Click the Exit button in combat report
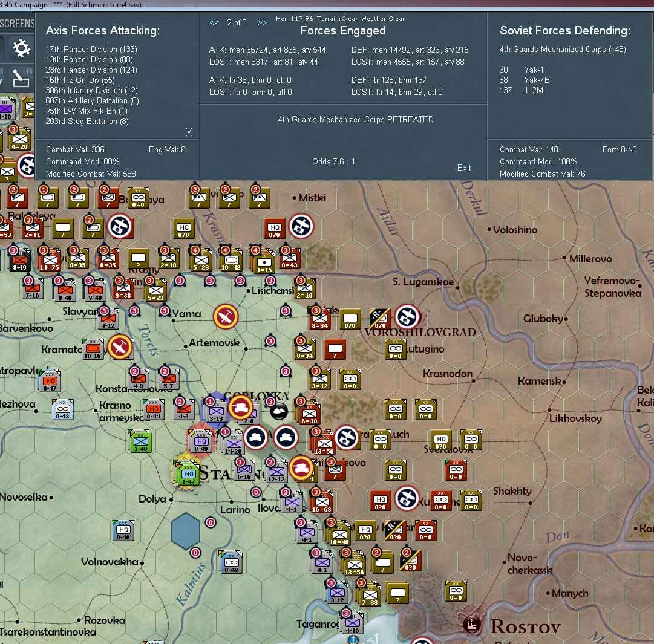This screenshot has width=654, height=644. (x=464, y=168)
